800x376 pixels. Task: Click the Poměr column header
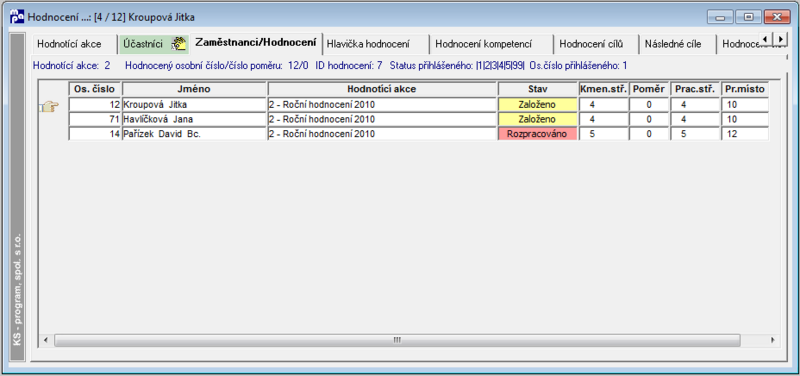coord(649,89)
